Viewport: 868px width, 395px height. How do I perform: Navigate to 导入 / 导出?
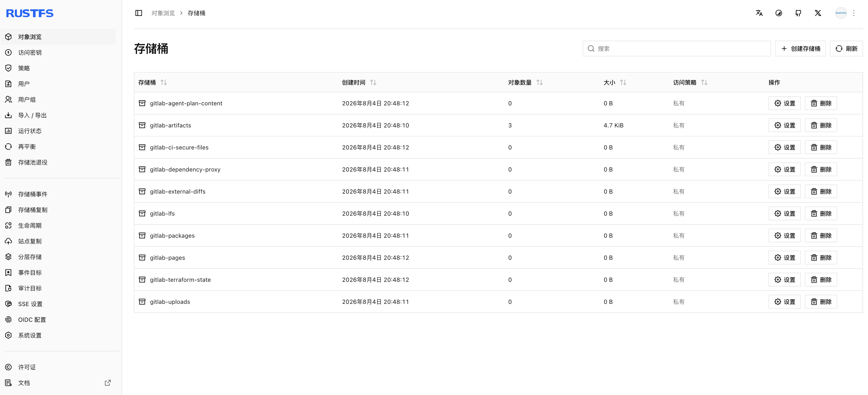point(58,115)
